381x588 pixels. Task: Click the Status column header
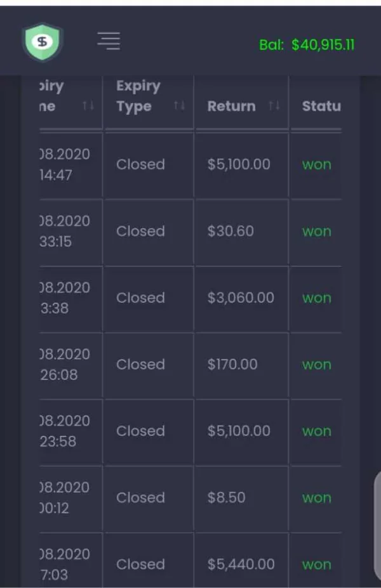[x=321, y=107]
